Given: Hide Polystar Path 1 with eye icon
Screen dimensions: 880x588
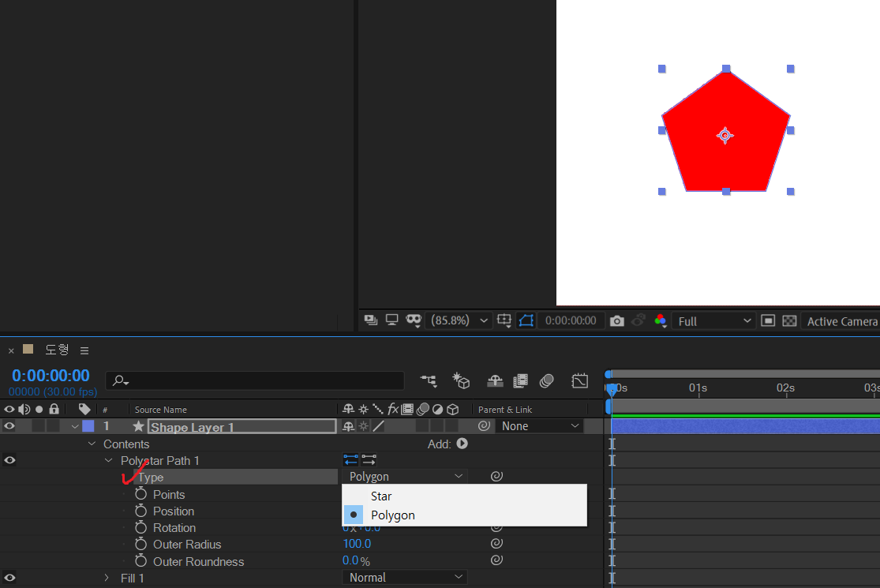Looking at the screenshot, I should click(9, 460).
